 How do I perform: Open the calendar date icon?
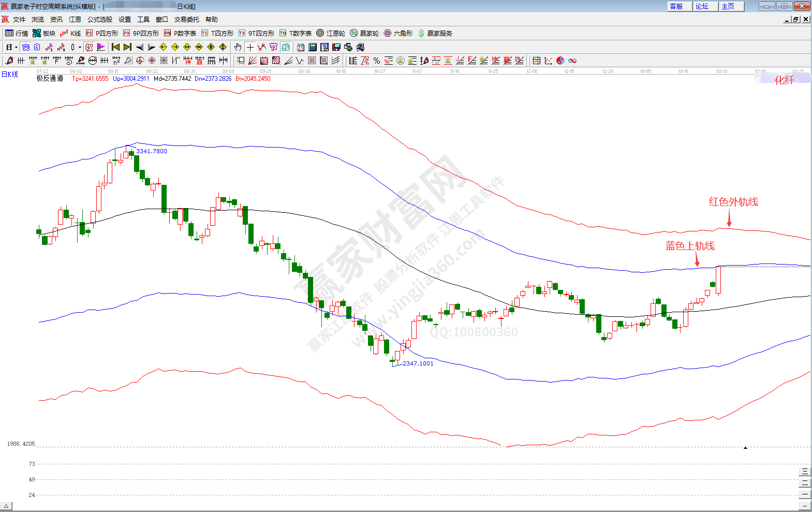click(301, 47)
